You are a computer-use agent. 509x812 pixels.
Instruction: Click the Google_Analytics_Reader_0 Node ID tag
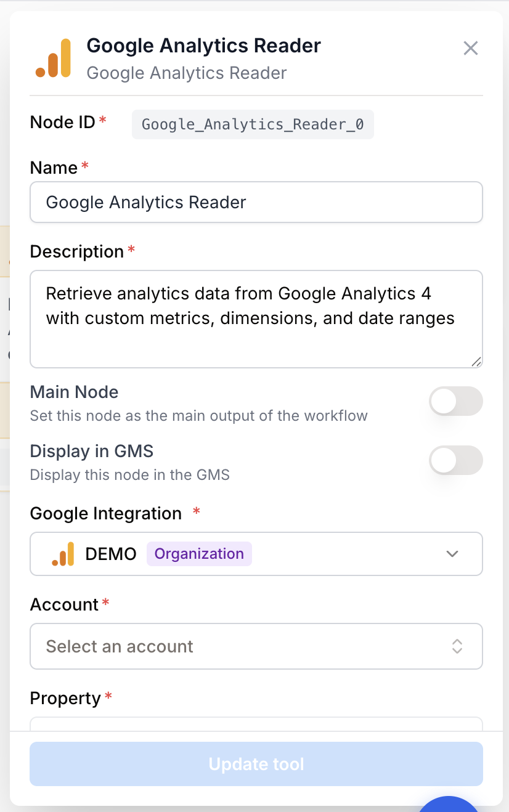[253, 124]
